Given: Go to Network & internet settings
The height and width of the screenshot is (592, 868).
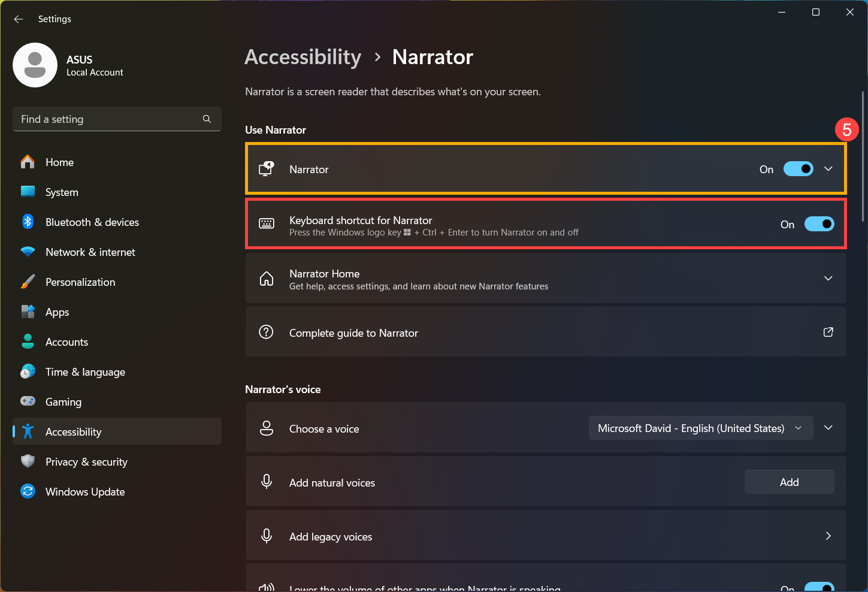Looking at the screenshot, I should click(117, 252).
